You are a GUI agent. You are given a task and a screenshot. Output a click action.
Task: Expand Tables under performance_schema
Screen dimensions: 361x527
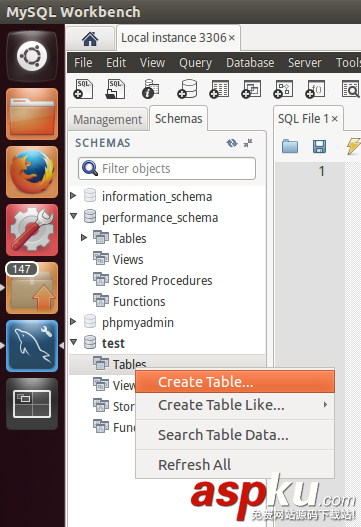[84, 238]
